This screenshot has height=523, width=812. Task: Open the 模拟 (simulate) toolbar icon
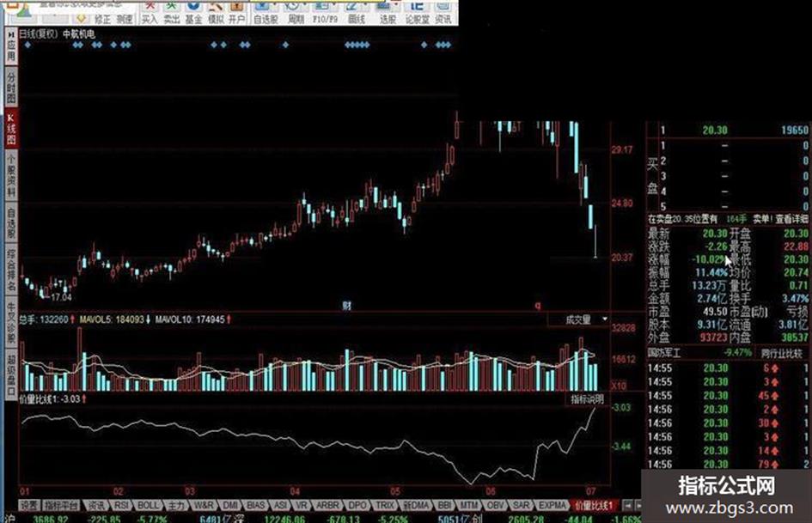(215, 12)
